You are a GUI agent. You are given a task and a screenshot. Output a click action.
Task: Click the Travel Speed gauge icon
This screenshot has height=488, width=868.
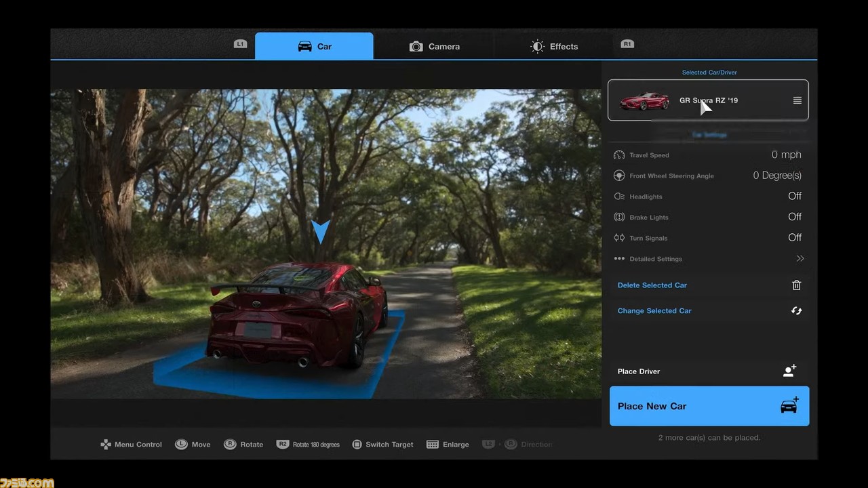[x=619, y=155]
